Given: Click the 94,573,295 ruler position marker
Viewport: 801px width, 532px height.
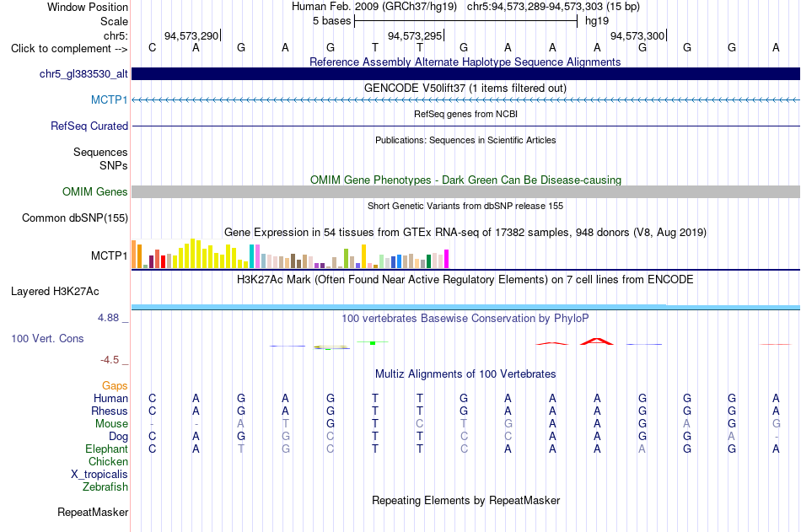Looking at the screenshot, I should (415, 35).
